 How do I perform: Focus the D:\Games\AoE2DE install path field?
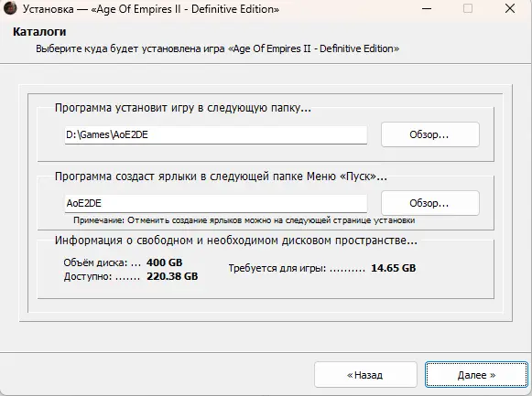(216, 134)
